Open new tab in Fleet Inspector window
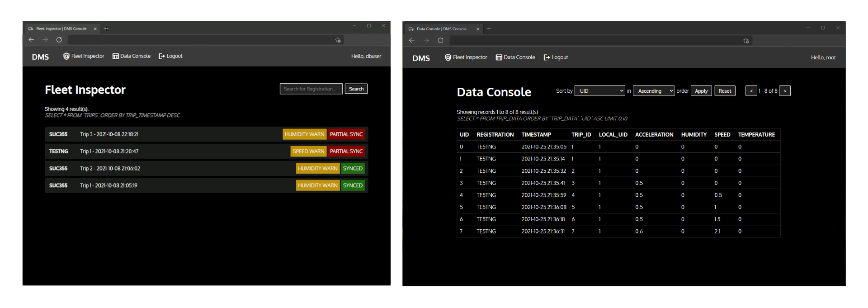The image size is (868, 308). pyautogui.click(x=106, y=28)
